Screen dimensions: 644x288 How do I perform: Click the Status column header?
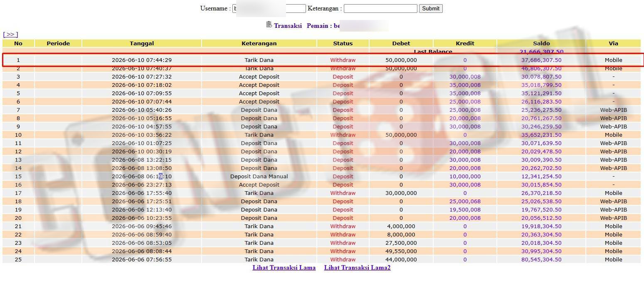[343, 43]
